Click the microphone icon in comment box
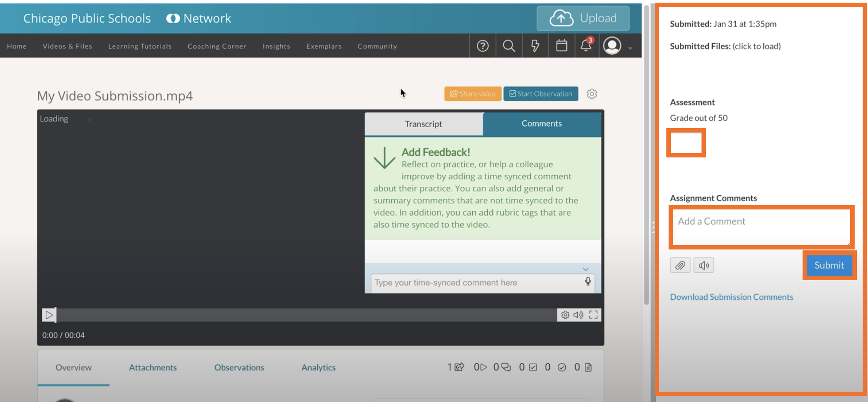Screen dimensions: 868x402 (x=588, y=281)
